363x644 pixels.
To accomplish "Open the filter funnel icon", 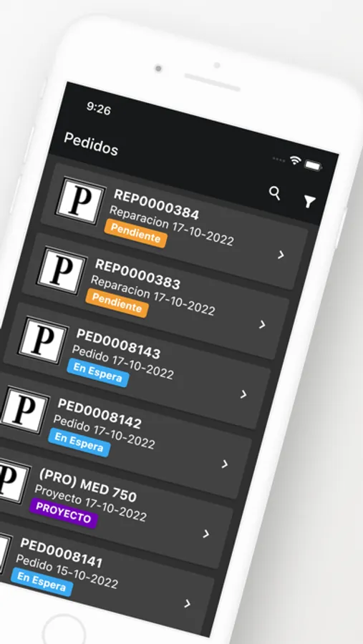I will pyautogui.click(x=309, y=201).
